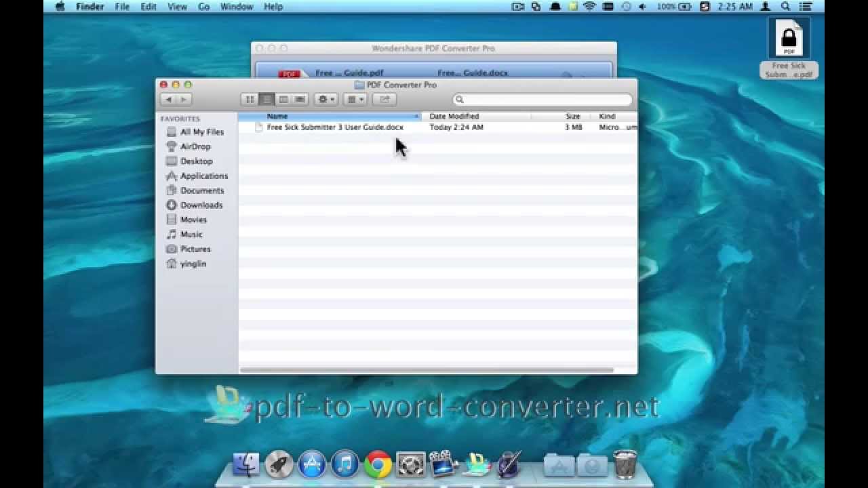This screenshot has width=868, height=488.
Task: Open Downloads in the sidebar
Action: [195, 205]
